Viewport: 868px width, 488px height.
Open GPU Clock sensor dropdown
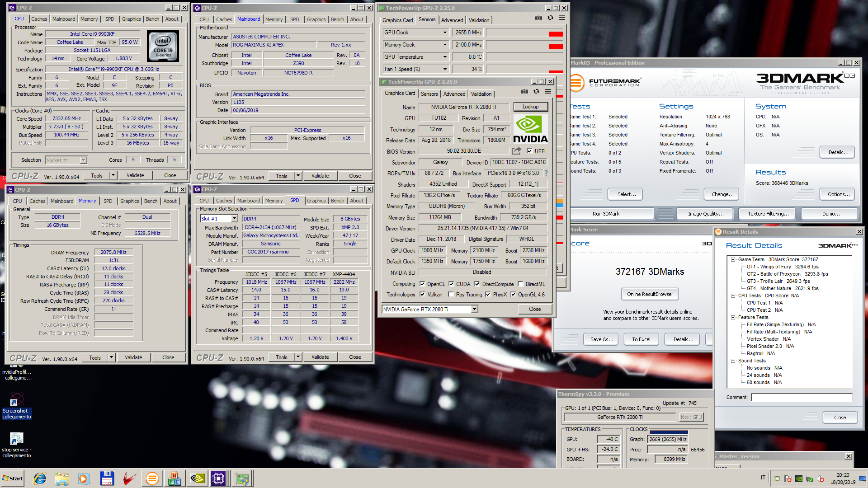point(445,33)
